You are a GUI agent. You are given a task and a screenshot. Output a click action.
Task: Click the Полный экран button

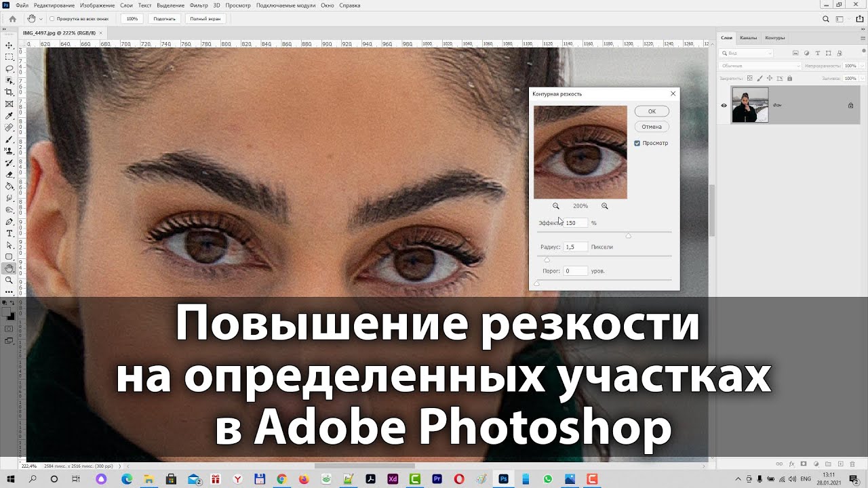click(205, 19)
